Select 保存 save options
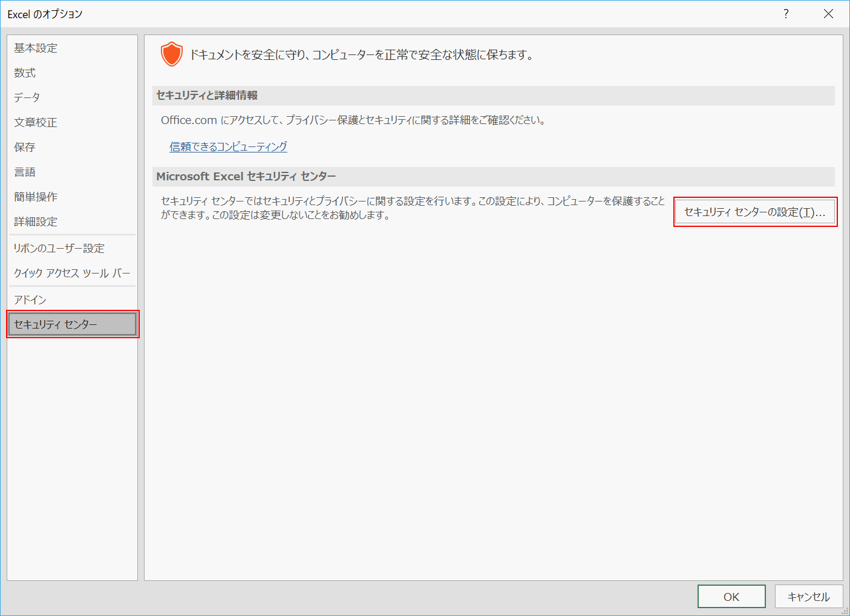 tap(24, 147)
